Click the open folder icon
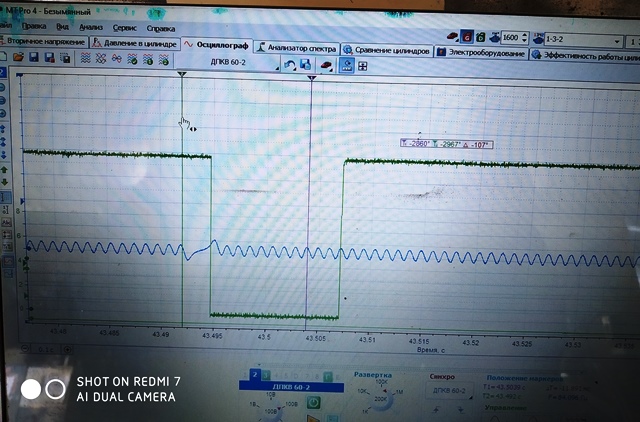Viewport: 640px width, 422px height. (x=18, y=57)
